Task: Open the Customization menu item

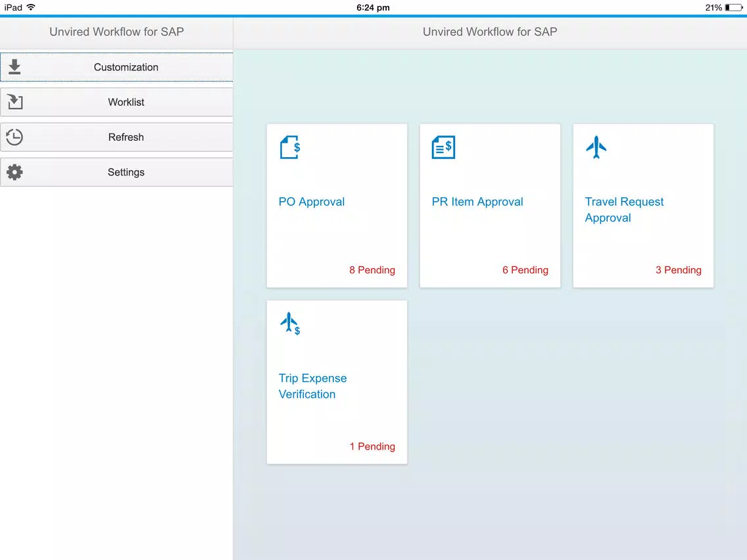Action: click(x=116, y=67)
